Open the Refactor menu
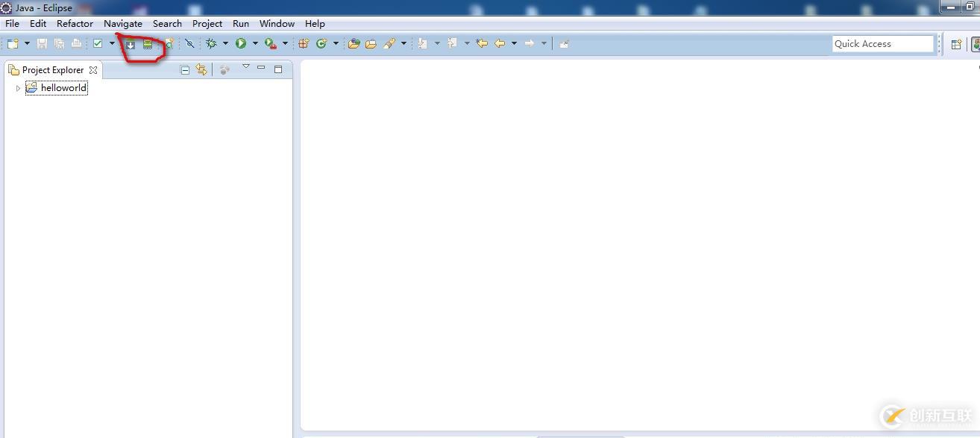Viewport: 980px width, 438px height. tap(75, 23)
